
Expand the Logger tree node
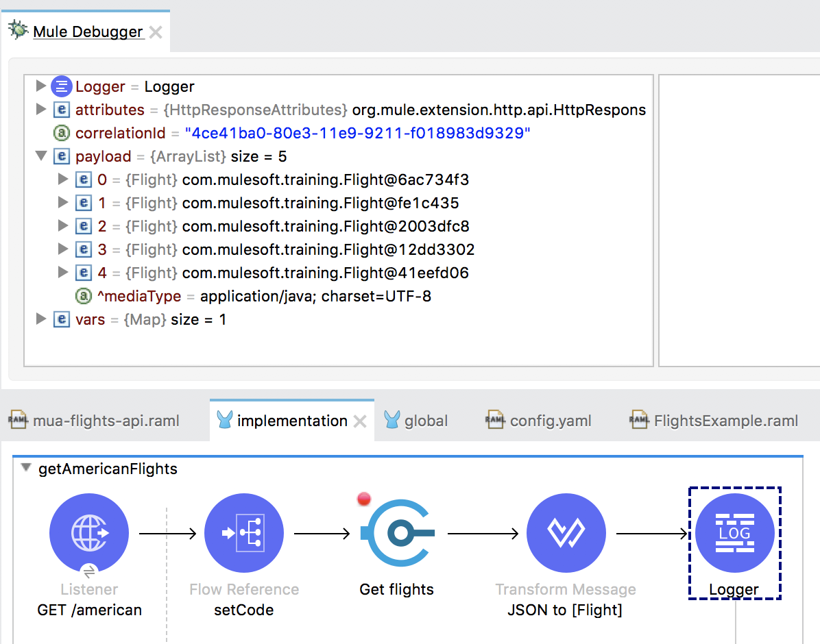(x=40, y=86)
